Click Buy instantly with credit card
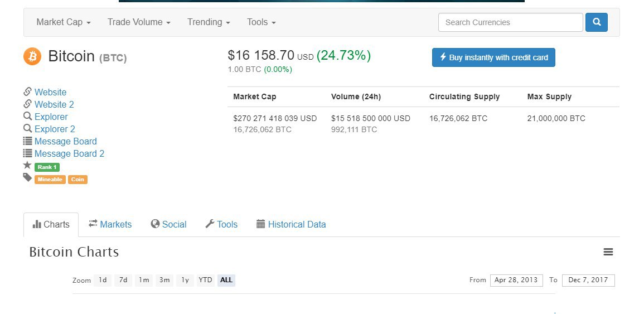Screen dimensions: 644x314 (x=493, y=57)
